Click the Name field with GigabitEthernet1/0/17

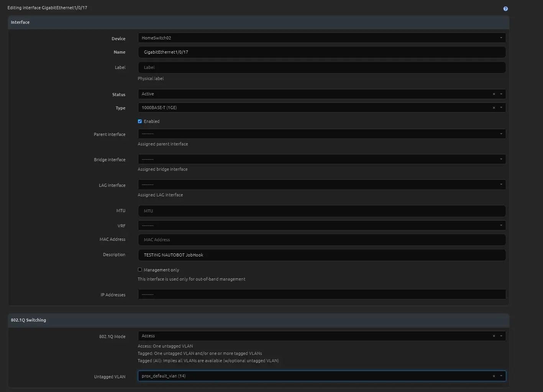tap(321, 52)
